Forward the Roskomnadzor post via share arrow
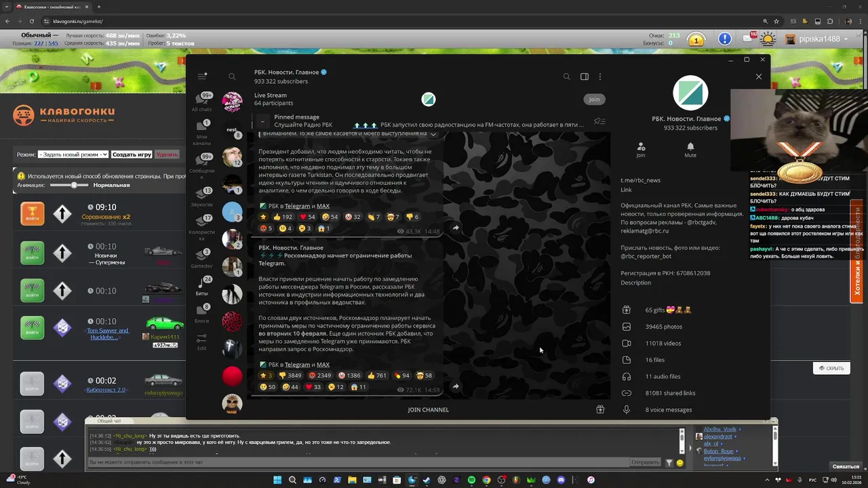Viewport: 868px width, 488px height. pyautogui.click(x=456, y=386)
